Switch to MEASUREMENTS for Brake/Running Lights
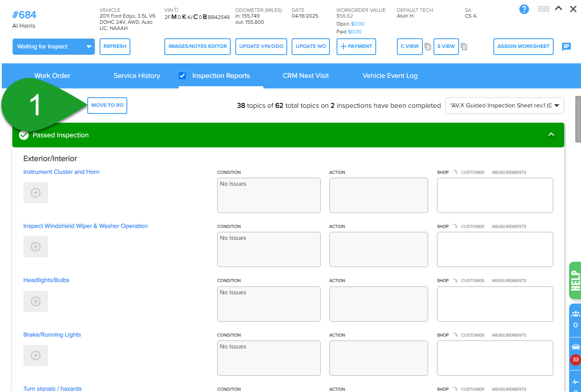 (x=509, y=335)
